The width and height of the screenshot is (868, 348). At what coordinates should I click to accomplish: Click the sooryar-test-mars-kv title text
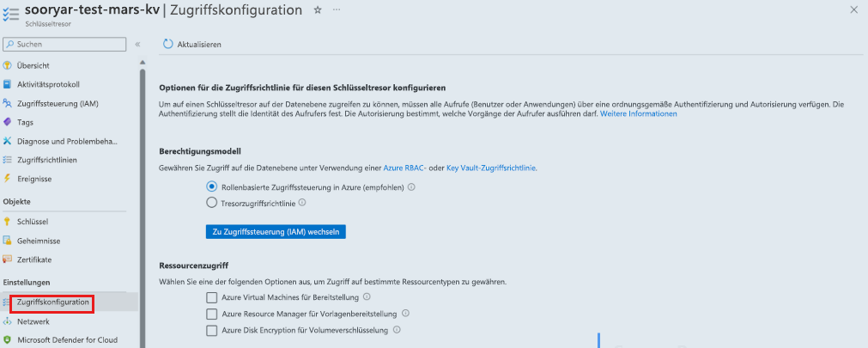pos(92,9)
